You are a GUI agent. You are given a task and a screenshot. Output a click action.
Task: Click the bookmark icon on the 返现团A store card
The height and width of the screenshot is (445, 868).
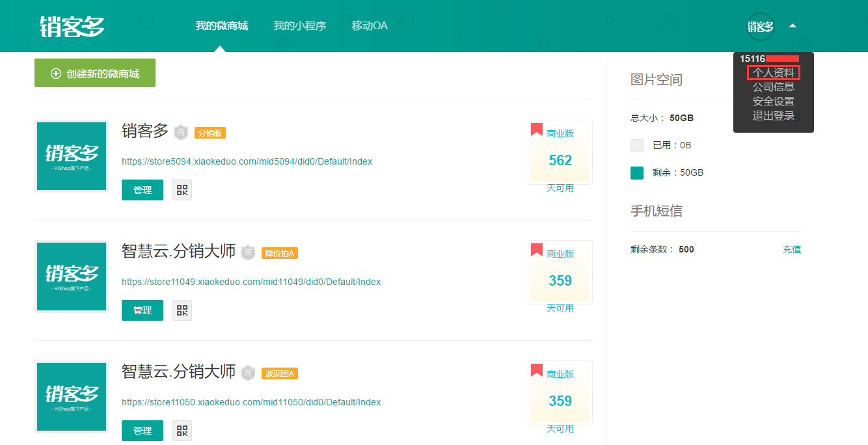[x=537, y=370]
